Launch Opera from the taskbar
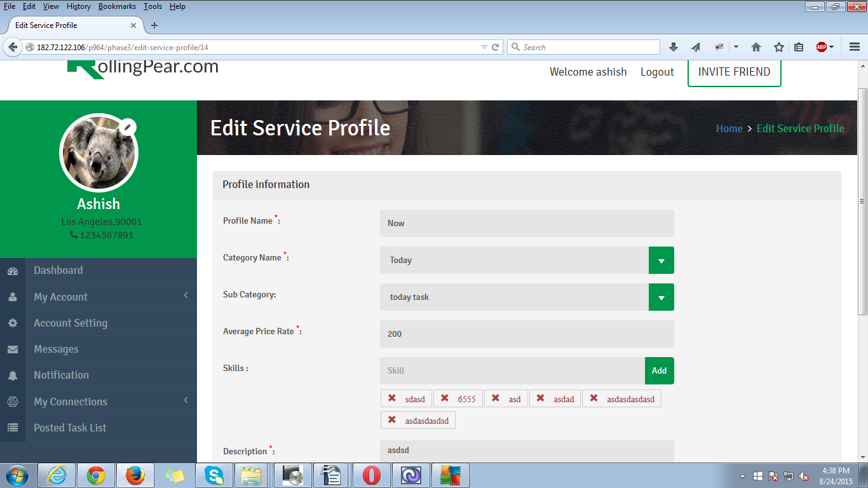The height and width of the screenshot is (488, 868). tap(372, 475)
